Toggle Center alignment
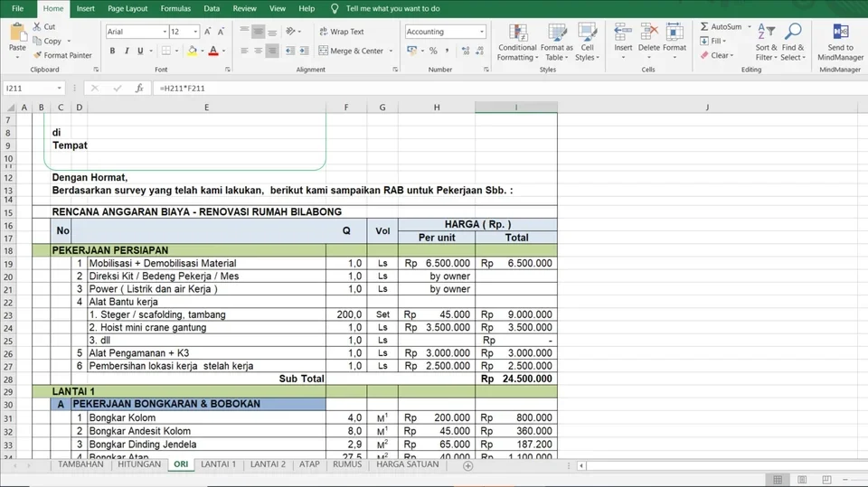Viewport: 868px width, 487px height. tap(258, 51)
